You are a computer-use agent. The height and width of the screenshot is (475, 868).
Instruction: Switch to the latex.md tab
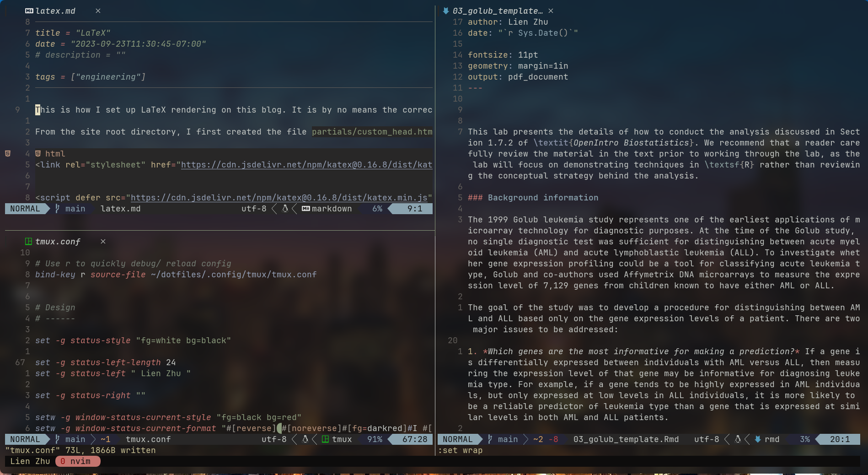(55, 11)
